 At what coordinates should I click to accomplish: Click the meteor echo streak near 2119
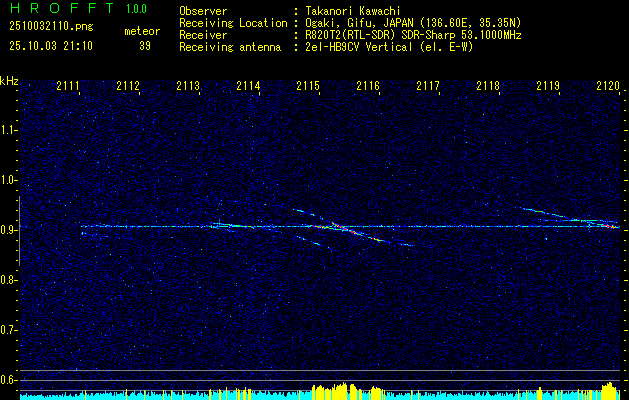[x=570, y=217]
